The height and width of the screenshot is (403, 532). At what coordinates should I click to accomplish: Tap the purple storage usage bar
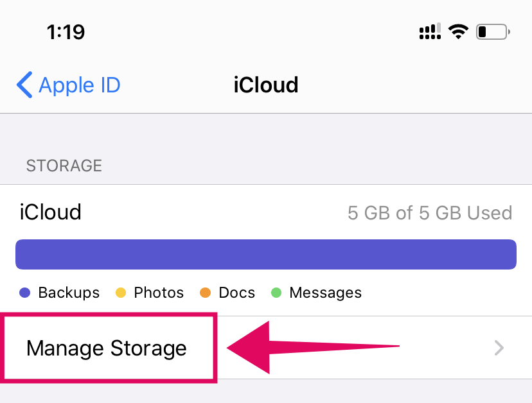point(265,254)
